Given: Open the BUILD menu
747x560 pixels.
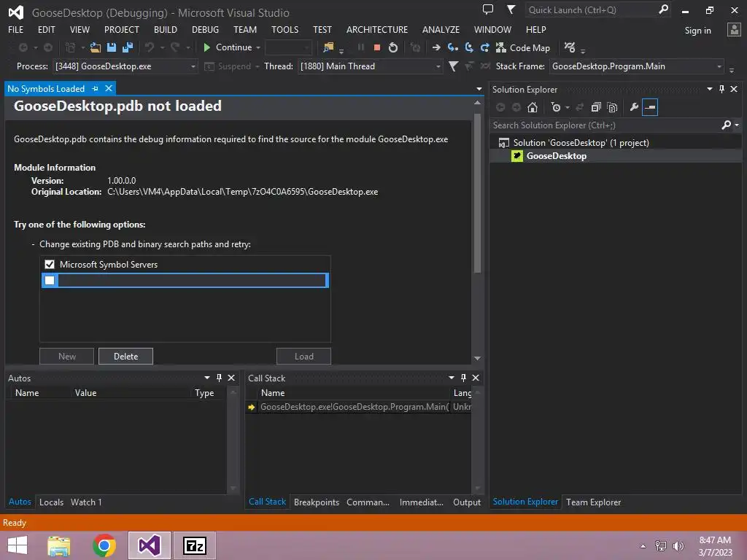Looking at the screenshot, I should click(x=166, y=29).
